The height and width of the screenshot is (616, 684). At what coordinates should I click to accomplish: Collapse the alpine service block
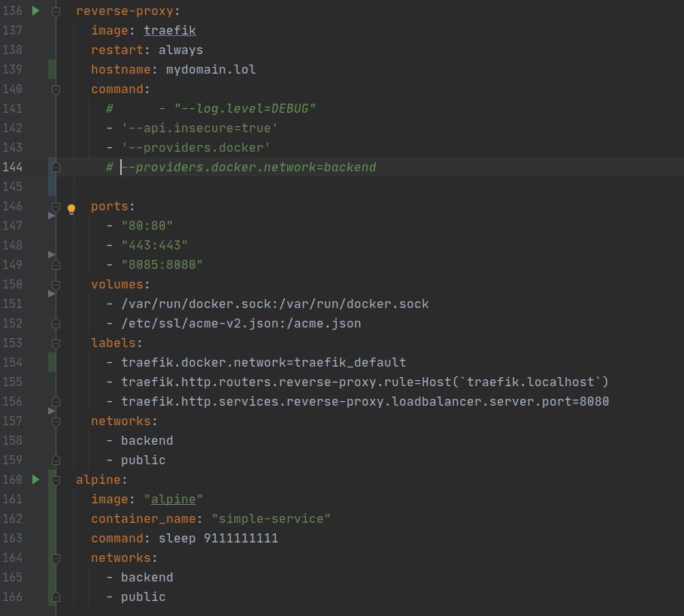[x=56, y=480]
